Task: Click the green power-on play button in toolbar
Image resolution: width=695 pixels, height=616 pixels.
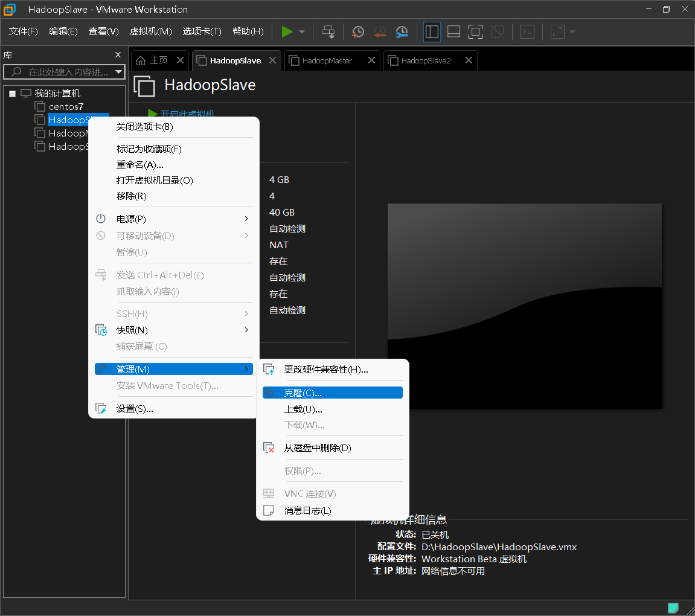Action: click(x=287, y=31)
